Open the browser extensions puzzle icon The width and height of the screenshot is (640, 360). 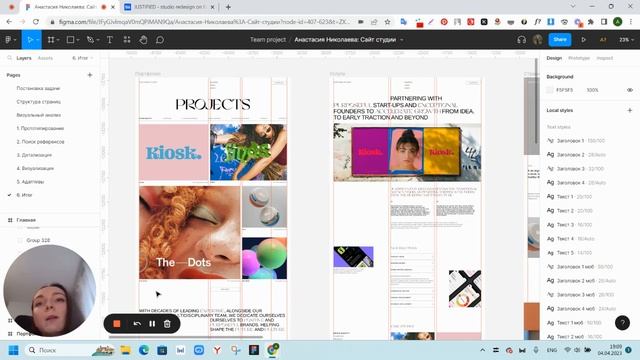(x=591, y=22)
